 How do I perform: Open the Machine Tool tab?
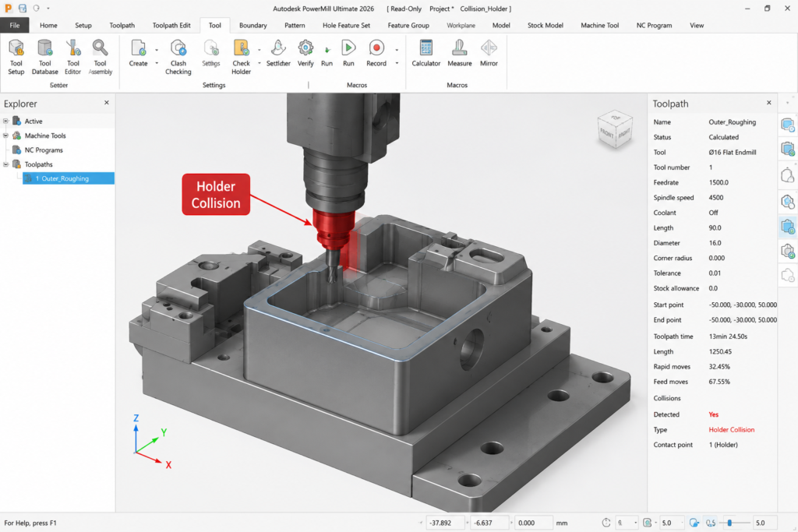599,25
